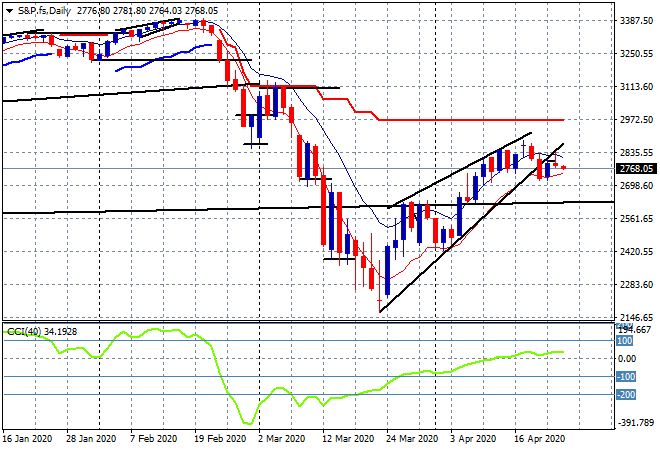
Task: Click the -200 level tag in CCI panel
Action: tap(626, 395)
